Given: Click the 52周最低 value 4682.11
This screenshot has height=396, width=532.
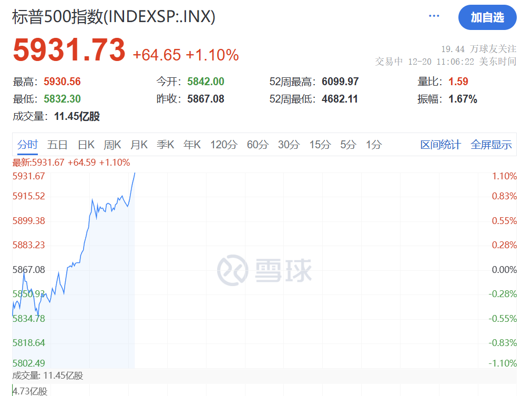Looking at the screenshot, I should [x=340, y=99].
